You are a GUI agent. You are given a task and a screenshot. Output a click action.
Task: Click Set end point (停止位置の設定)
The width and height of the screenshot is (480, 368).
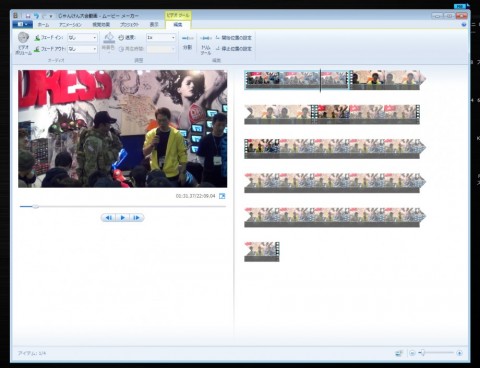tap(234, 49)
